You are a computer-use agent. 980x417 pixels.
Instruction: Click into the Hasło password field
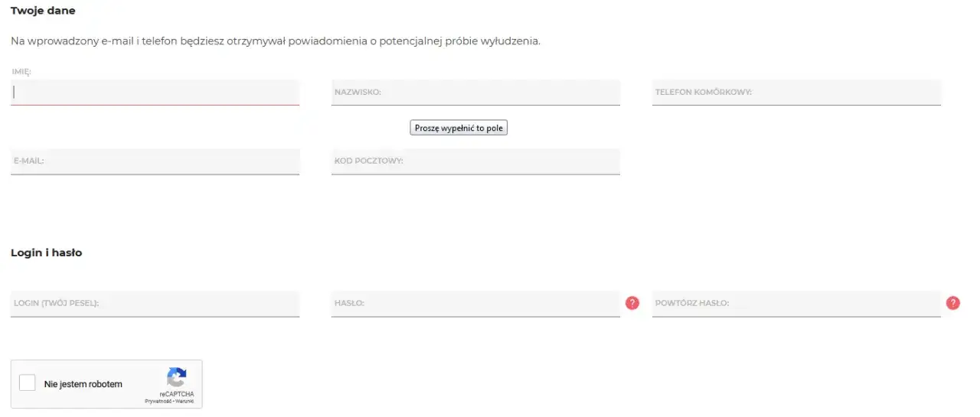tap(475, 304)
